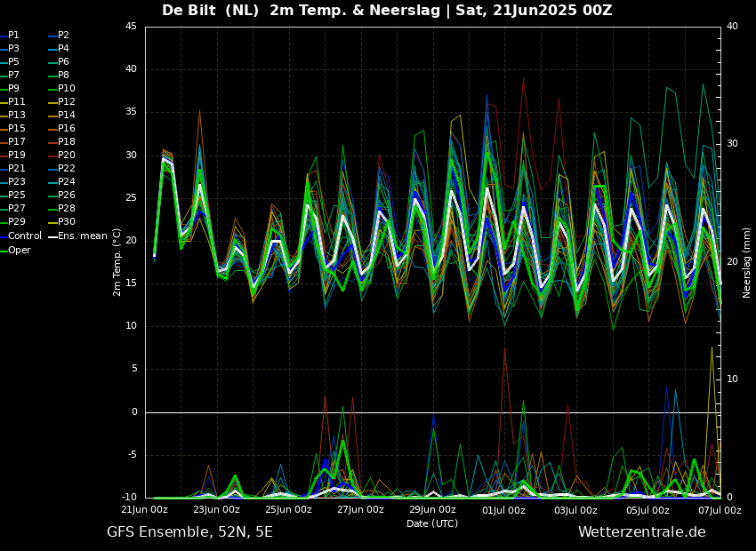The height and width of the screenshot is (551, 756).
Task: Select the P15 legend label
Action: [x=16, y=129]
